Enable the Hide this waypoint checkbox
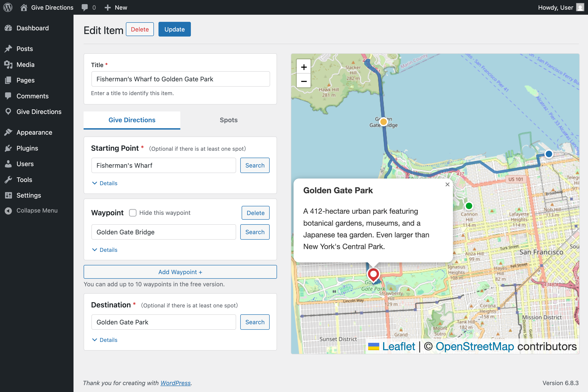 [x=133, y=213]
